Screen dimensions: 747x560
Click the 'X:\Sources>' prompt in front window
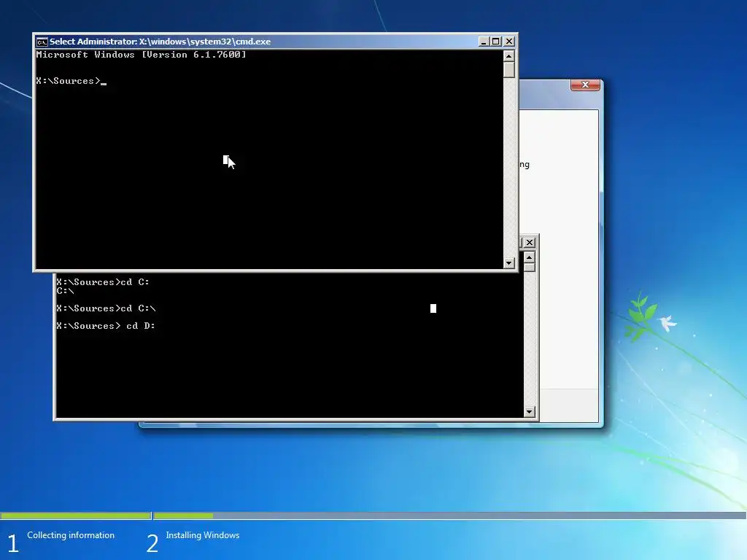click(68, 81)
